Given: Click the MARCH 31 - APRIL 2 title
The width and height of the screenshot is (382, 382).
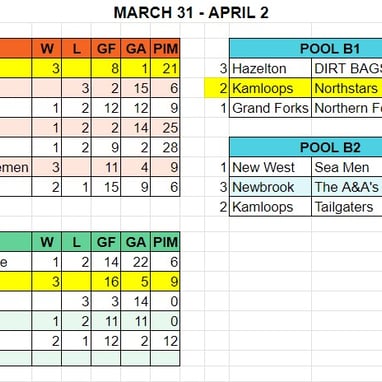Looking at the screenshot, I should (191, 13).
